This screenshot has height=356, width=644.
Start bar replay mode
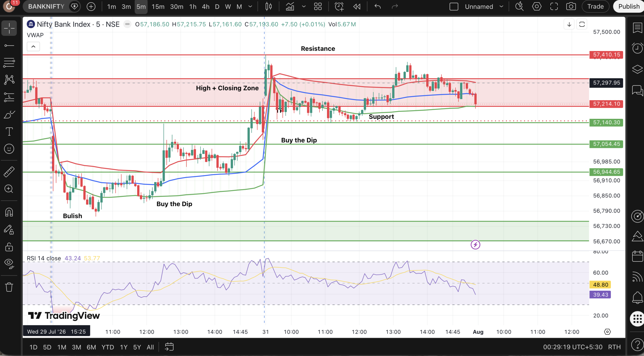click(357, 7)
